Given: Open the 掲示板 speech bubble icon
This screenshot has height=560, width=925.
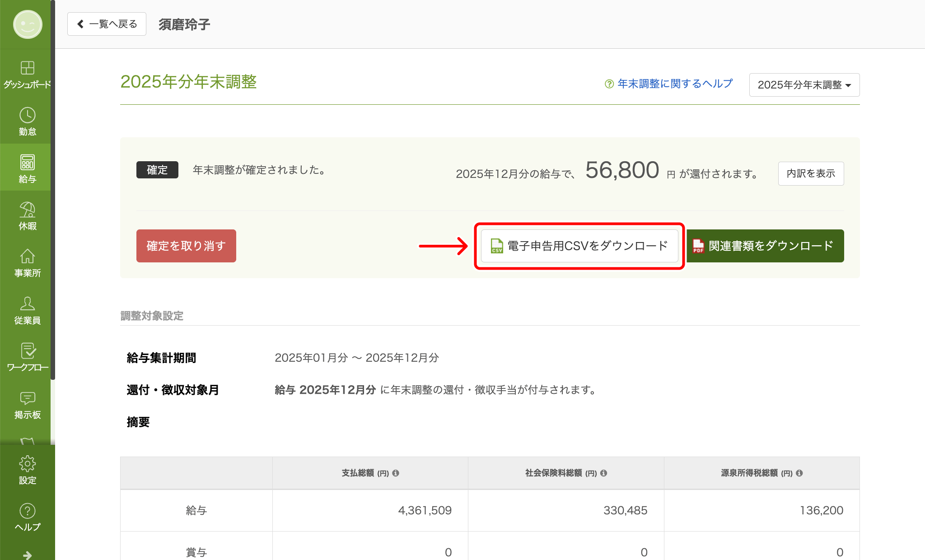Looking at the screenshot, I should point(27,398).
